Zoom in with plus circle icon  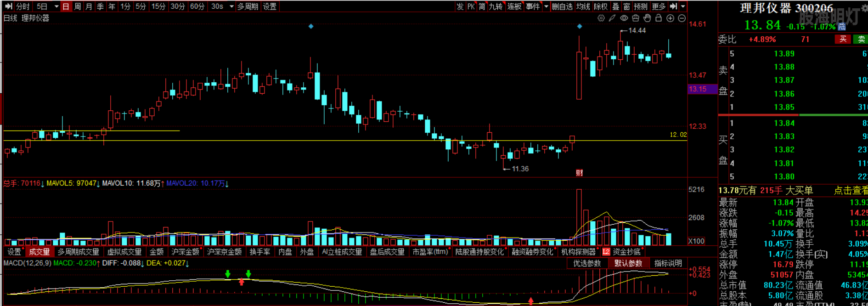click(670, 18)
